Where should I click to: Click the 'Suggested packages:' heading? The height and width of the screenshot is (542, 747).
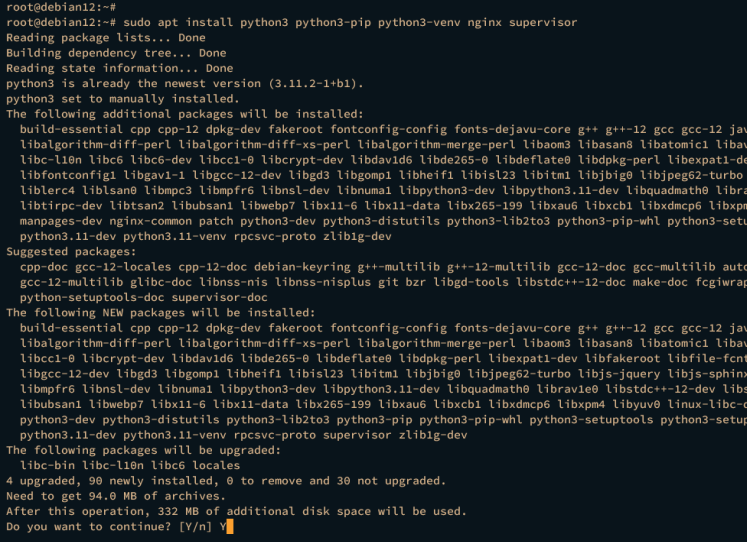tap(71, 251)
